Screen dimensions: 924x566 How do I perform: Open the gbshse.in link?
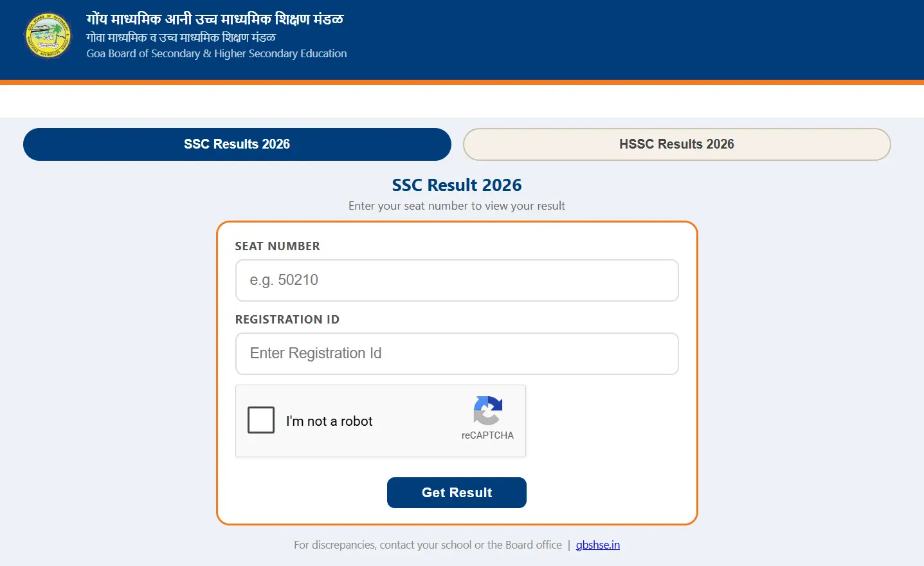[x=597, y=544]
